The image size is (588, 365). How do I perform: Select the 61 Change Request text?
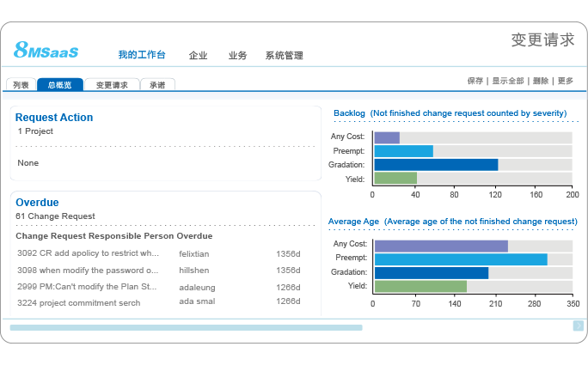click(55, 216)
